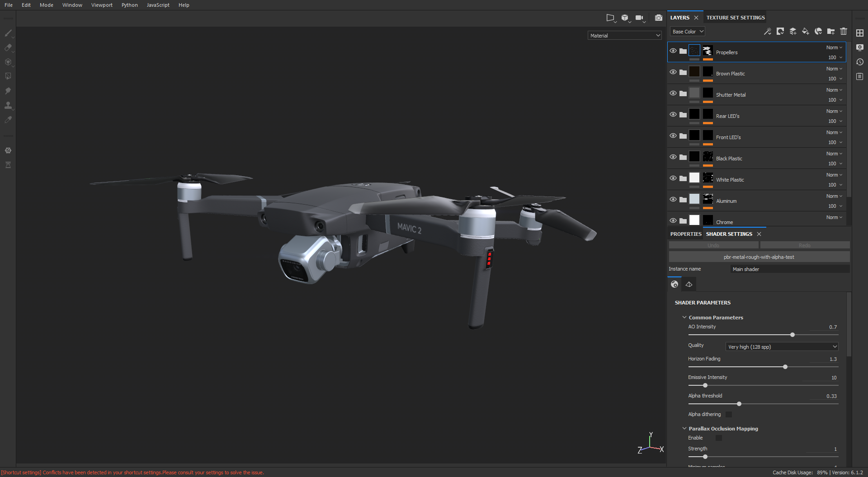Open the Edit menu
The width and height of the screenshot is (868, 477).
pos(26,5)
